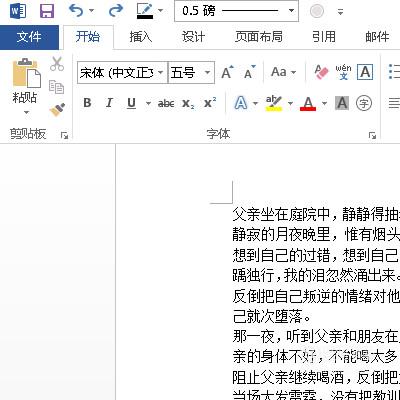400x400 pixels.
Task: Click the 粘贴 paste clipboard icon
Action: 26,72
